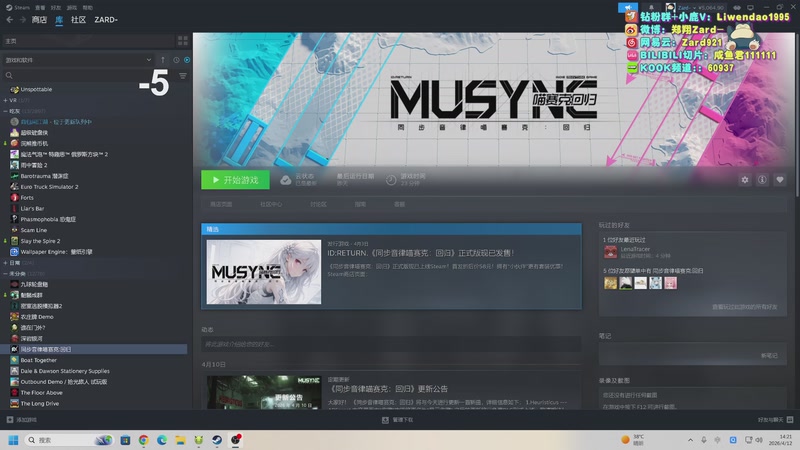Open the game manage gear icon

(x=745, y=180)
